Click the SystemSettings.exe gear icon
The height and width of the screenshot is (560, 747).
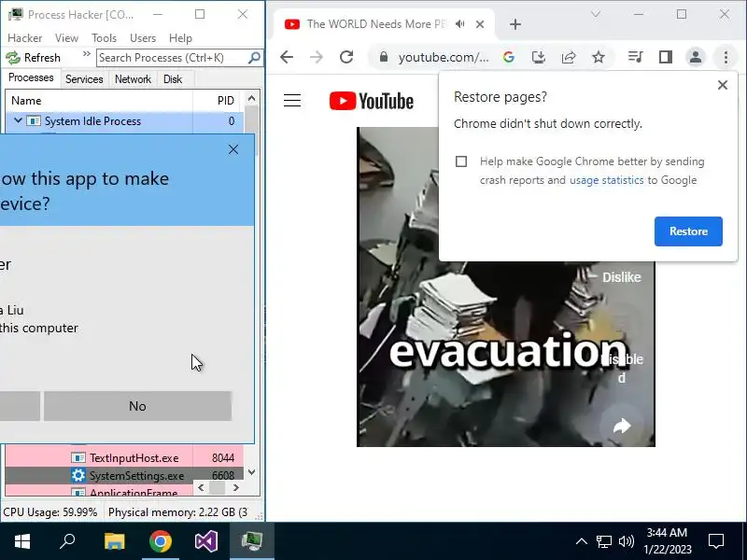[x=78, y=475]
